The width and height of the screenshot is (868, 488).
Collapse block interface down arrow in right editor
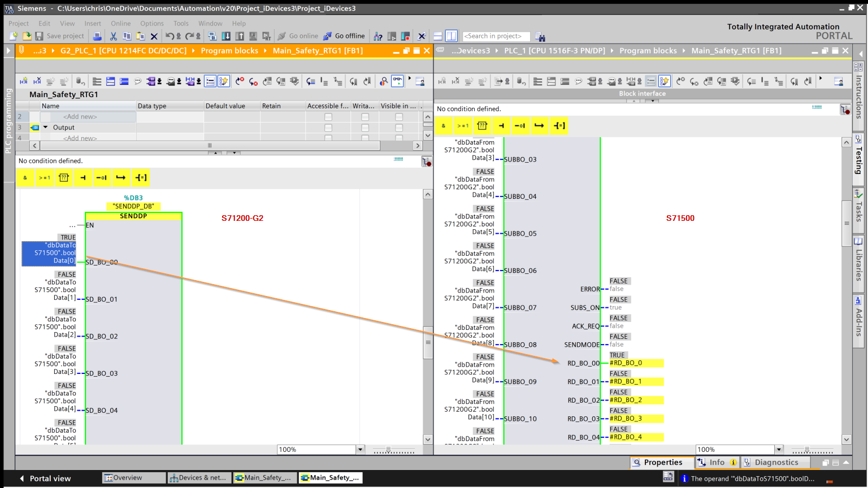click(653, 101)
